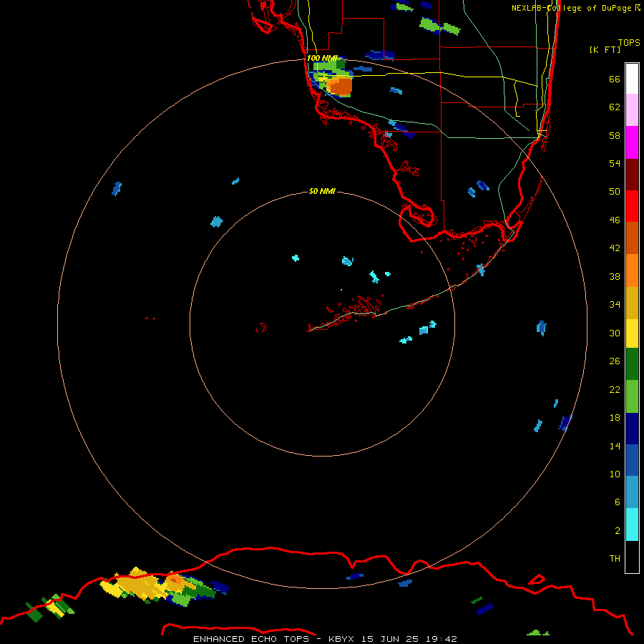The height and width of the screenshot is (644, 644).
Task: Click the medium blue swatch between 14 and 10
Action: [x=632, y=459]
